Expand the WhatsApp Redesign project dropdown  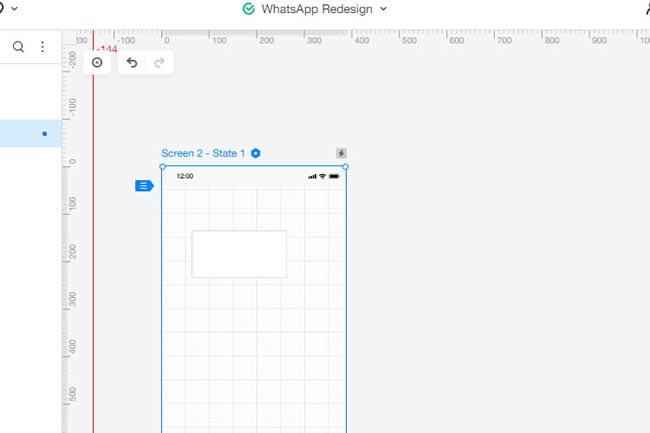[x=383, y=9]
